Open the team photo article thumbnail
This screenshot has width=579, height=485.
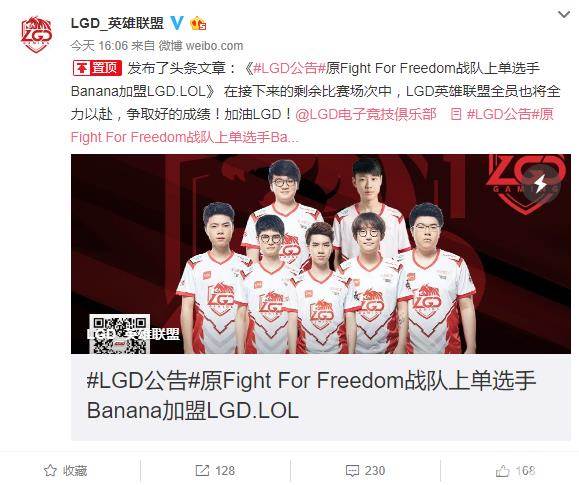click(x=321, y=254)
